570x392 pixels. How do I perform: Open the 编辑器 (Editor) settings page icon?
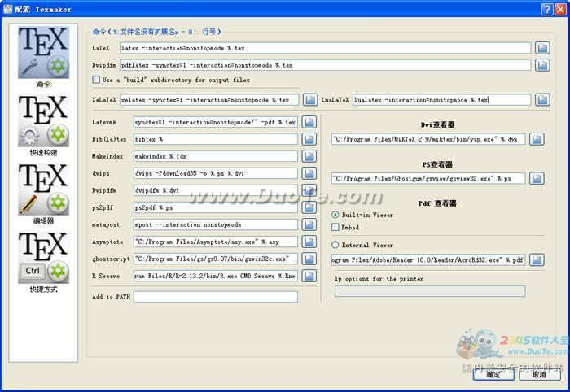coord(43,189)
